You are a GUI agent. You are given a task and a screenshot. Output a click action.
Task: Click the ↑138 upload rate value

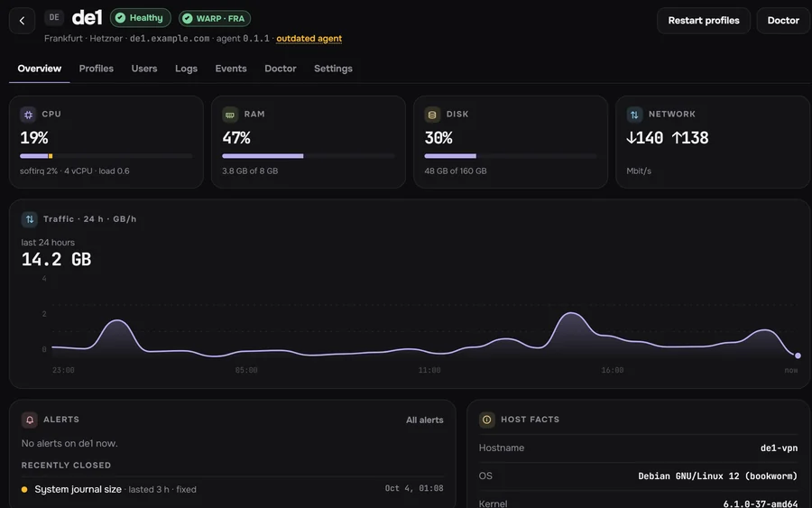coord(690,138)
